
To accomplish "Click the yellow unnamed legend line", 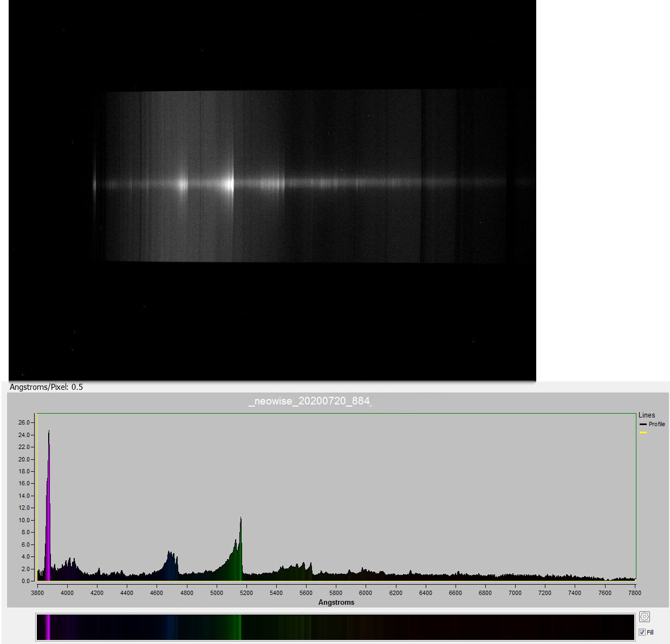I will (643, 433).
